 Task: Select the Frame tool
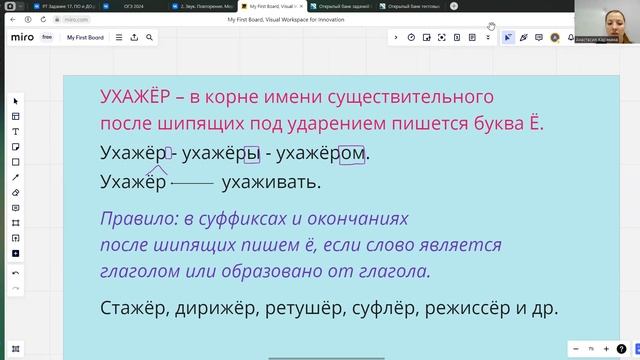tap(16, 223)
